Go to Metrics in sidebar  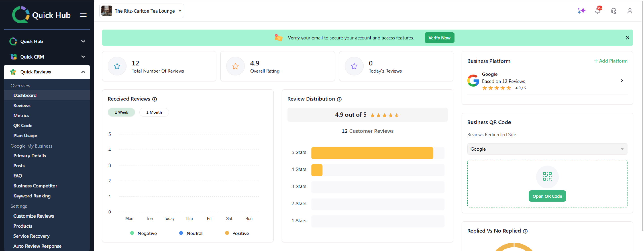tap(21, 115)
